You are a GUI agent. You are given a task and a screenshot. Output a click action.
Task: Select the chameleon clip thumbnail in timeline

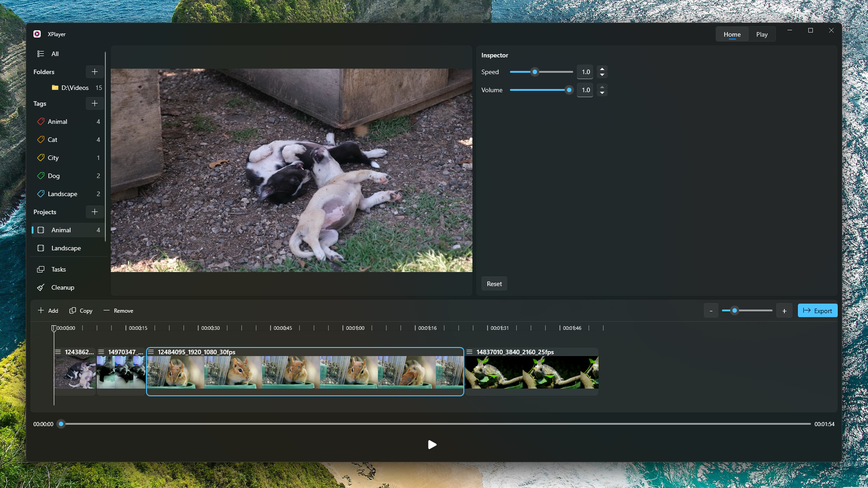point(532,372)
